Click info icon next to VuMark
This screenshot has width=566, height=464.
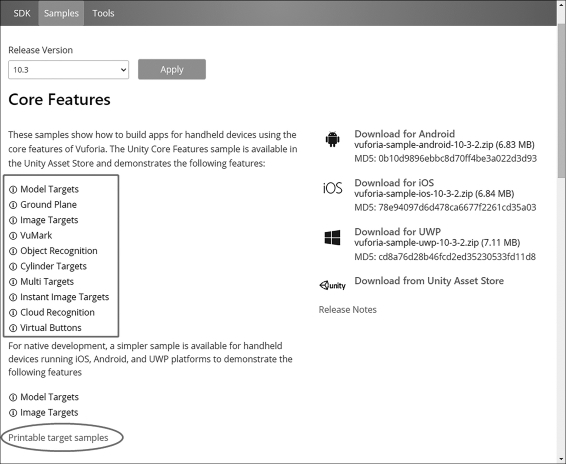[13, 236]
